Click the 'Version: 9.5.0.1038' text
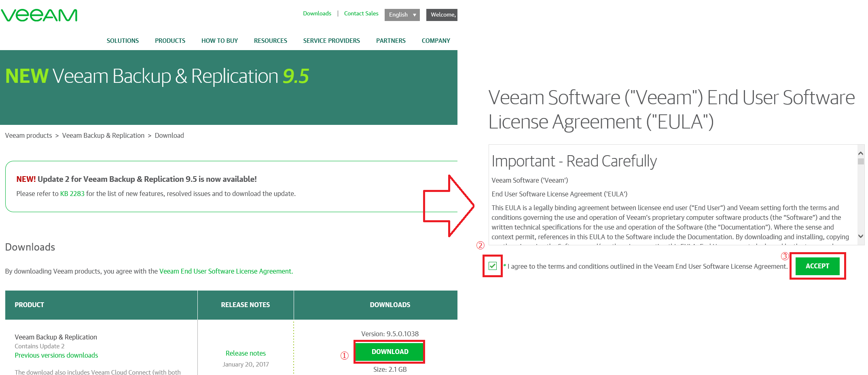 tap(390, 334)
